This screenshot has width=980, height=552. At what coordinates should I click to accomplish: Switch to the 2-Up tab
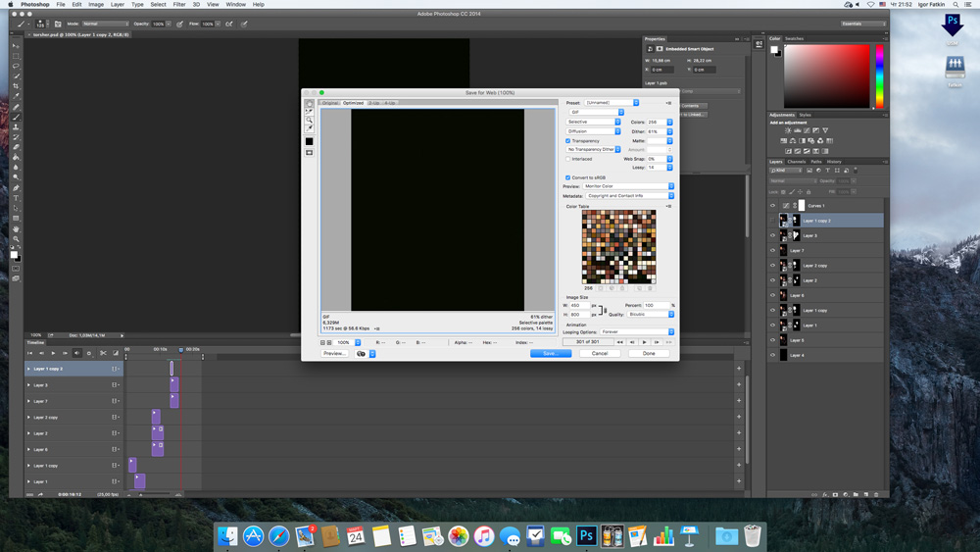373,103
